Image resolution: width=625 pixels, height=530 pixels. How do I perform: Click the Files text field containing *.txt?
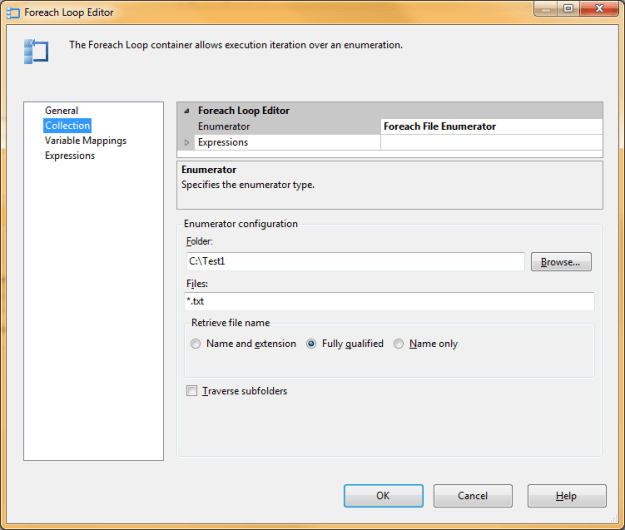click(389, 301)
